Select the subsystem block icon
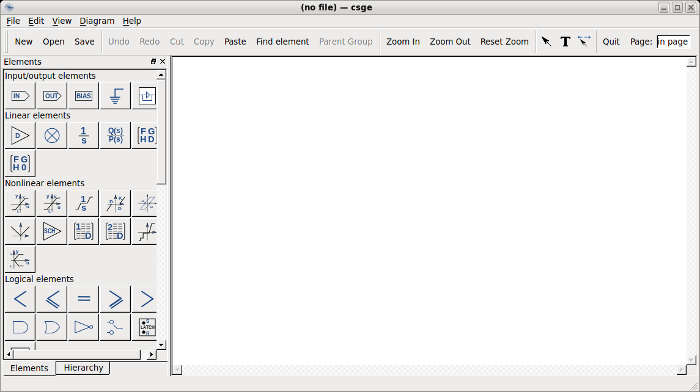 tap(146, 96)
